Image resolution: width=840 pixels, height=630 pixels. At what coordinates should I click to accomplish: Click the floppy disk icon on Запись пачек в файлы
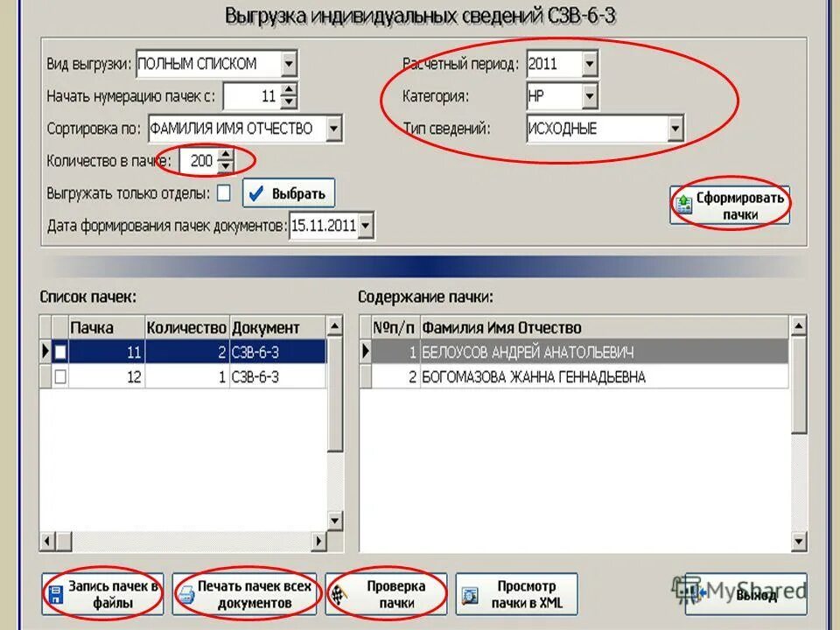point(55,595)
